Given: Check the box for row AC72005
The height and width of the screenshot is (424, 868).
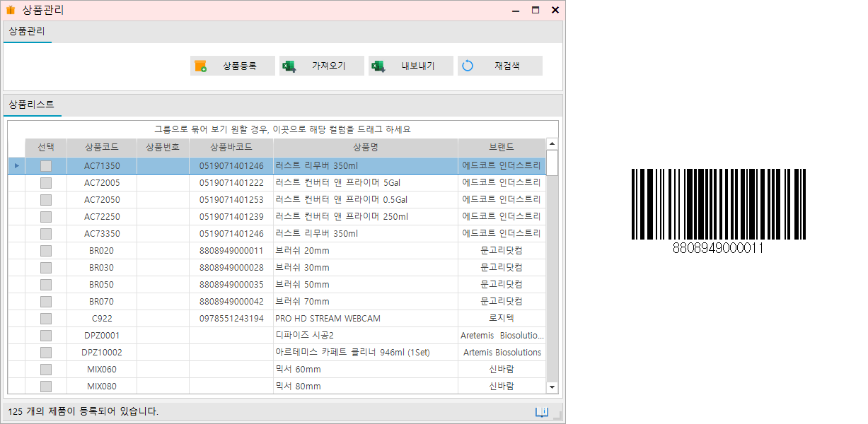Looking at the screenshot, I should pos(46,183).
